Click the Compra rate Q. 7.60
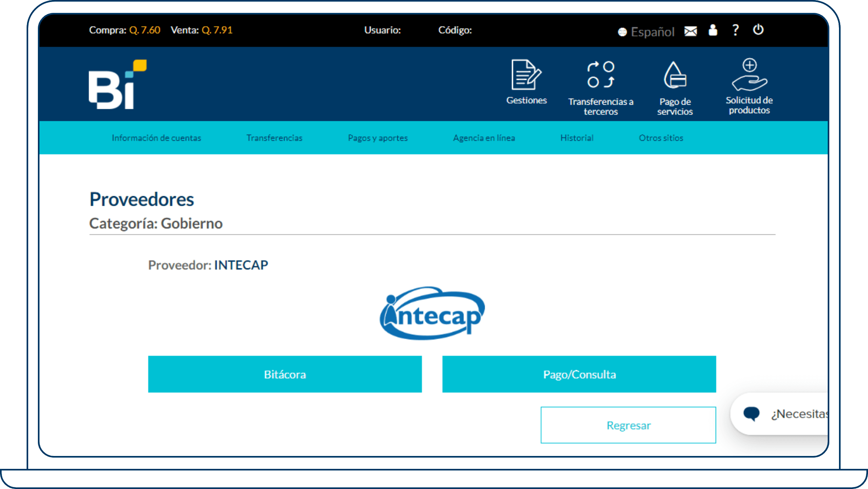The image size is (868, 489). (125, 30)
